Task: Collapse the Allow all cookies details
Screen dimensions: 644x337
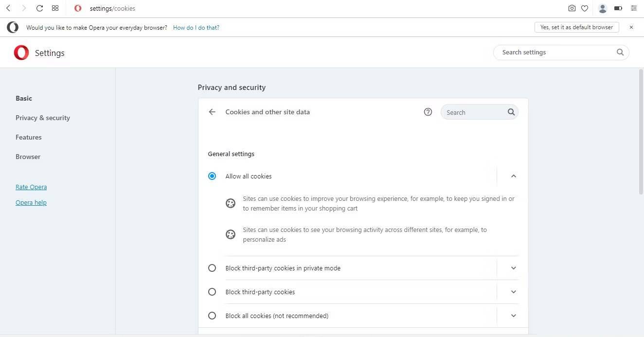Action: point(514,176)
